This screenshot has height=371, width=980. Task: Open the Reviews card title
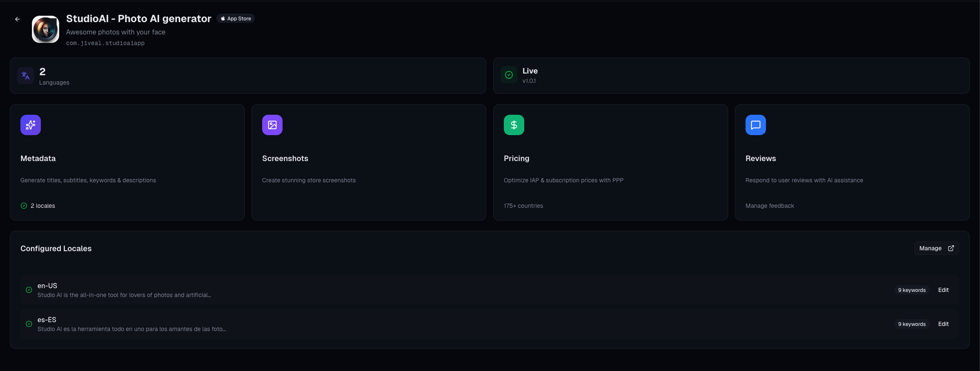coord(760,159)
